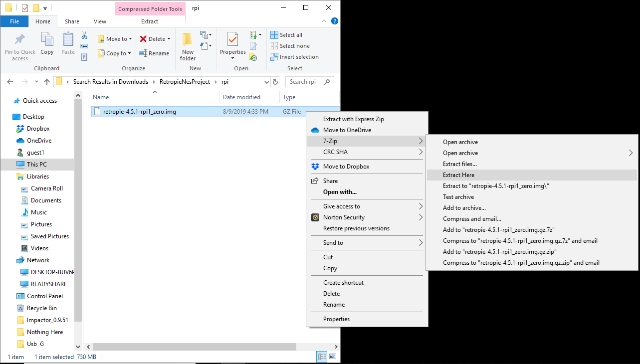The image size is (640, 364).
Task: Click the ribbon Copy icon in Clipboard group
Action: 47,39
